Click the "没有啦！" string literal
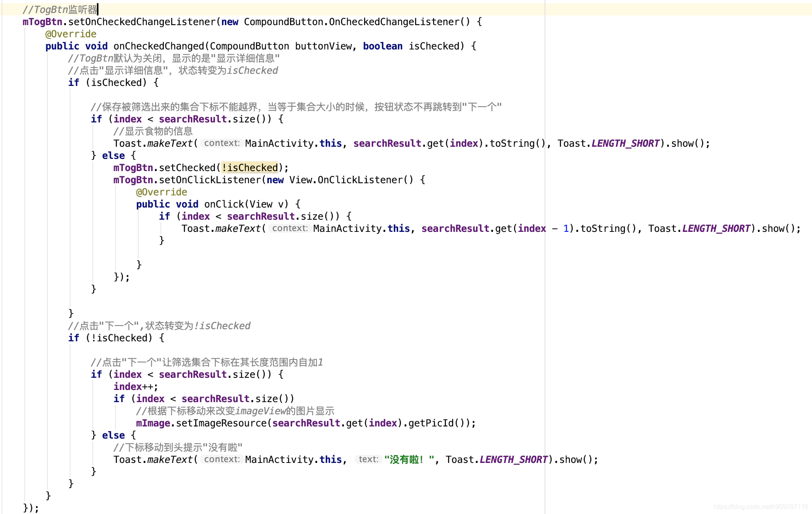The image size is (812, 514). click(x=409, y=460)
